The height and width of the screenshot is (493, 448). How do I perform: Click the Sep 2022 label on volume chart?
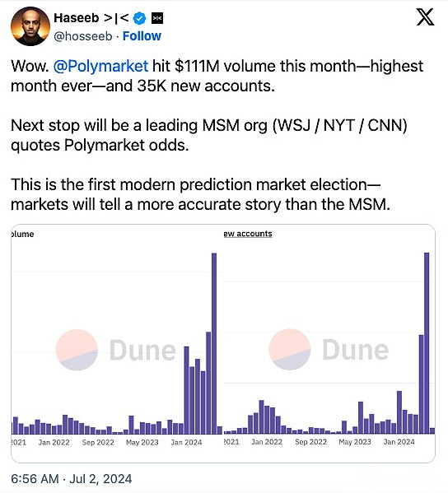(98, 442)
